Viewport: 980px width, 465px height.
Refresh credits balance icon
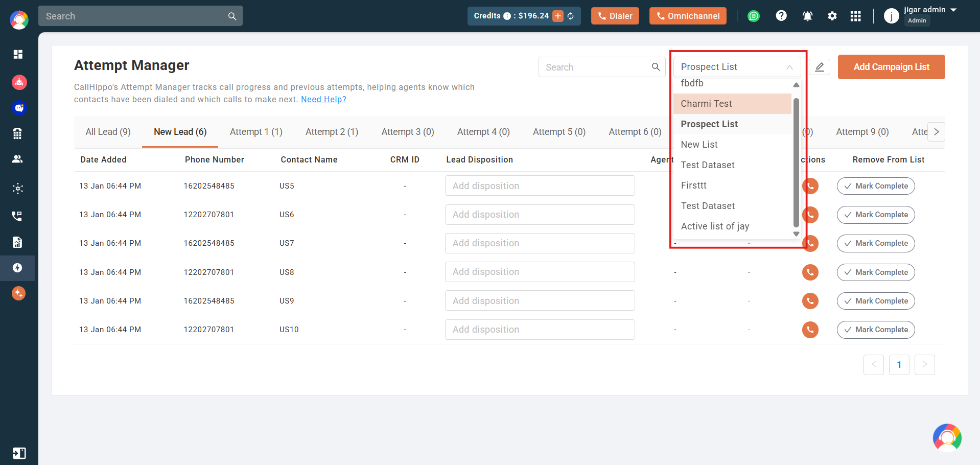tap(571, 16)
